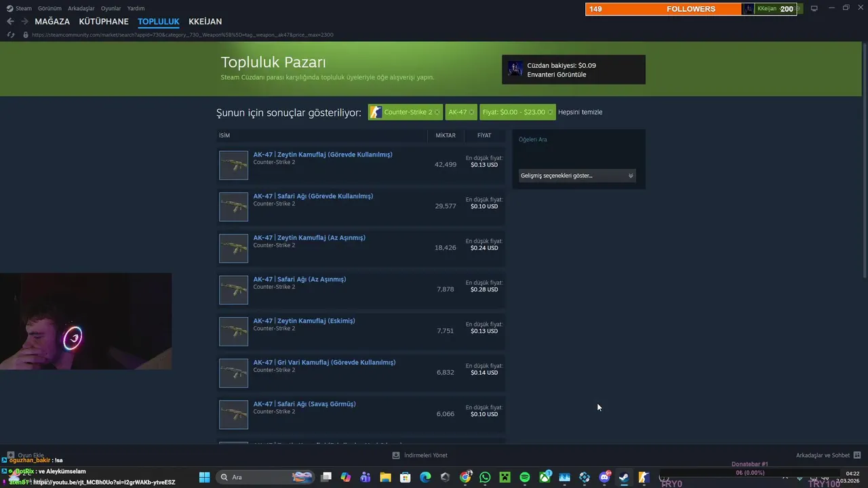Open Spotify from taskbar
Image resolution: width=868 pixels, height=488 pixels.
(x=525, y=477)
